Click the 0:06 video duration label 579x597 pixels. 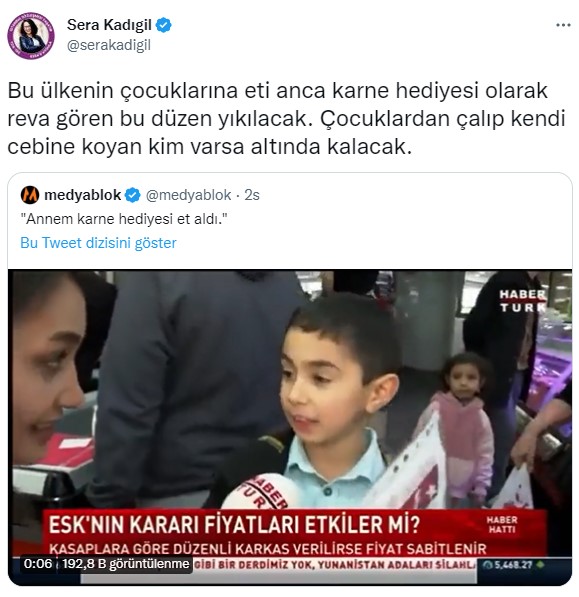pyautogui.click(x=37, y=563)
